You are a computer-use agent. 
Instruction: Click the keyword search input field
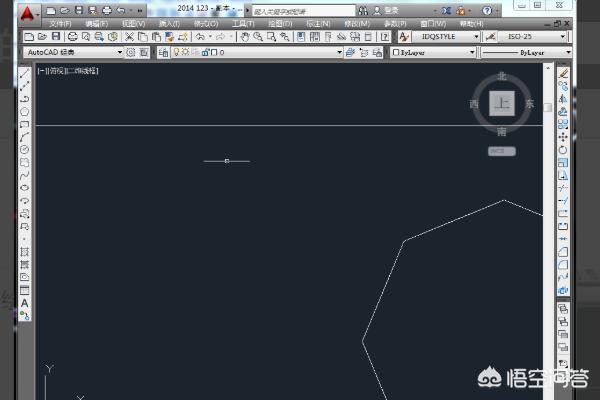tap(295, 11)
